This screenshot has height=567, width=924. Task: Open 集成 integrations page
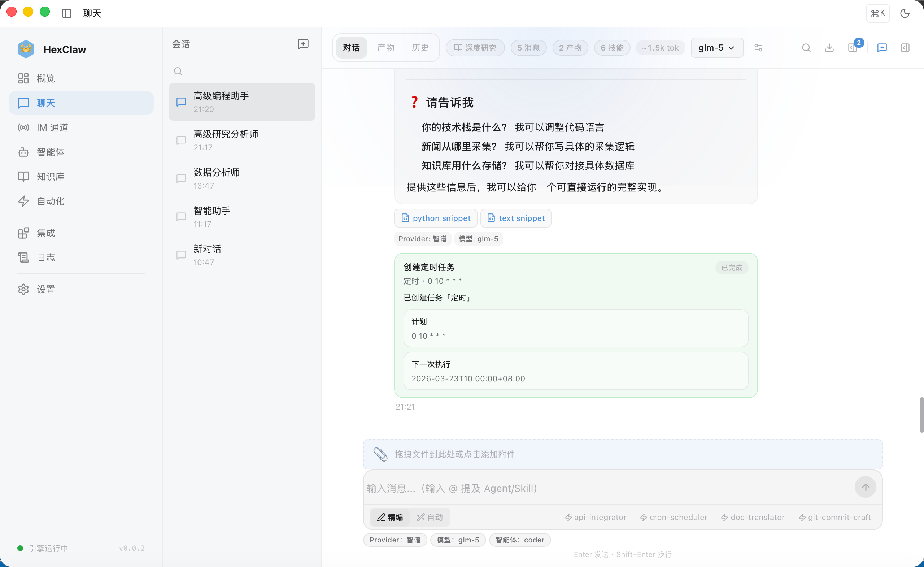pyautogui.click(x=81, y=233)
